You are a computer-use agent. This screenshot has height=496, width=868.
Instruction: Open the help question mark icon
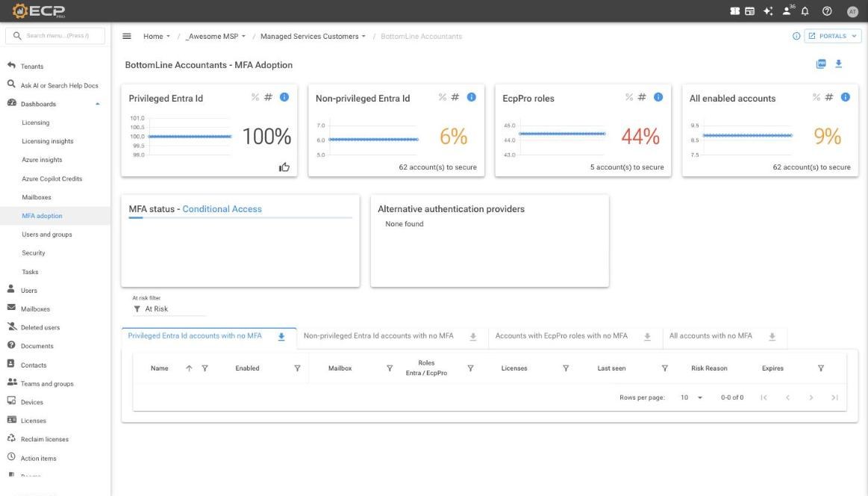pyautogui.click(x=827, y=11)
